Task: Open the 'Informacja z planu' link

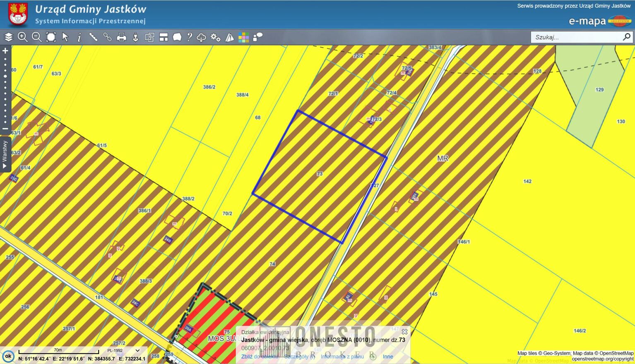Action: pyautogui.click(x=342, y=357)
